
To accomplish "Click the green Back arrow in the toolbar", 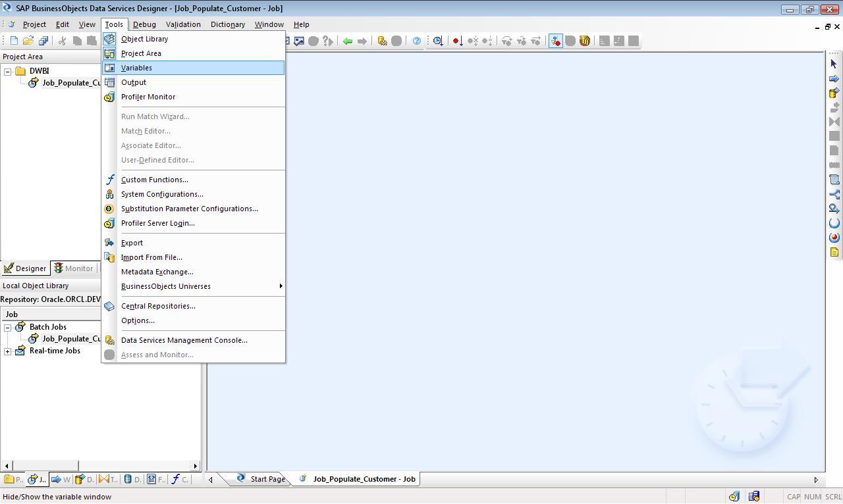I will 347,41.
